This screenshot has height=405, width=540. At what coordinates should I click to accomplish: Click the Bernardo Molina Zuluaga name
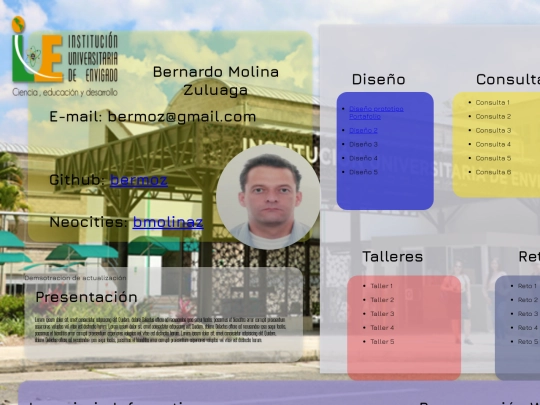coord(216,81)
